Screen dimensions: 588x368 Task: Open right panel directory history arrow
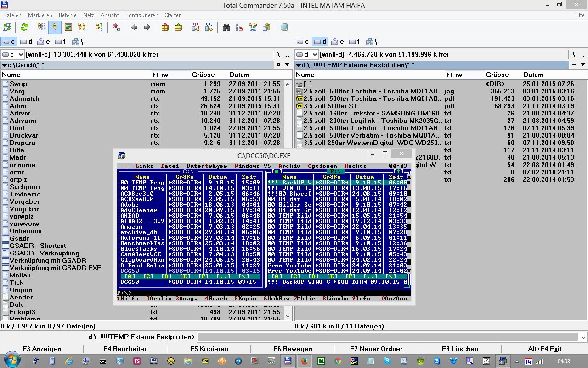(x=582, y=65)
